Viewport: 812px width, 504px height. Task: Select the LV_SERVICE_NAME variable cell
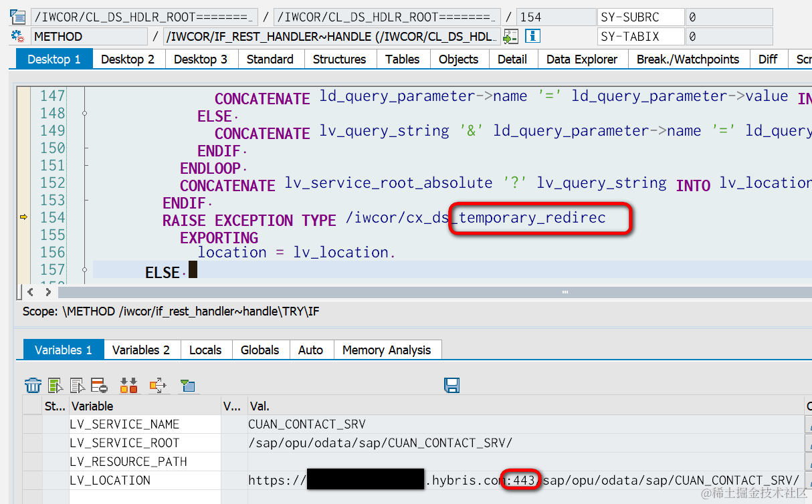[x=144, y=424]
